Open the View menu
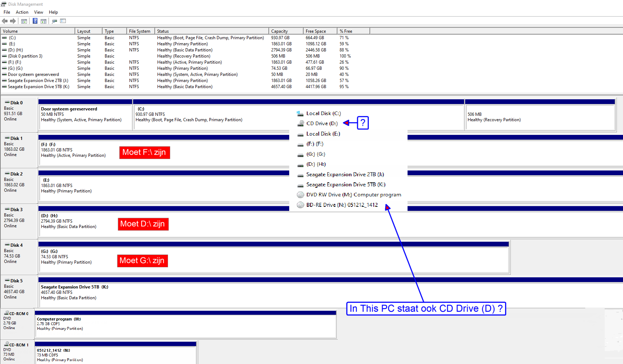The image size is (623, 364). point(38,12)
